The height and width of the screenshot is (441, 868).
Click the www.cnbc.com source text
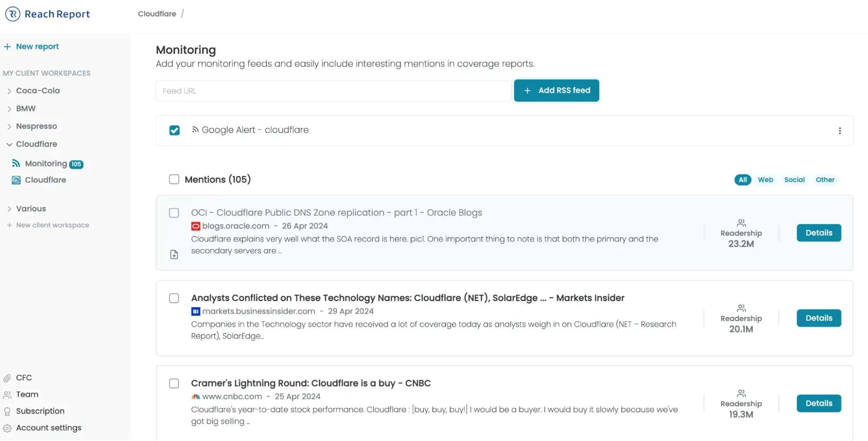[x=232, y=397]
